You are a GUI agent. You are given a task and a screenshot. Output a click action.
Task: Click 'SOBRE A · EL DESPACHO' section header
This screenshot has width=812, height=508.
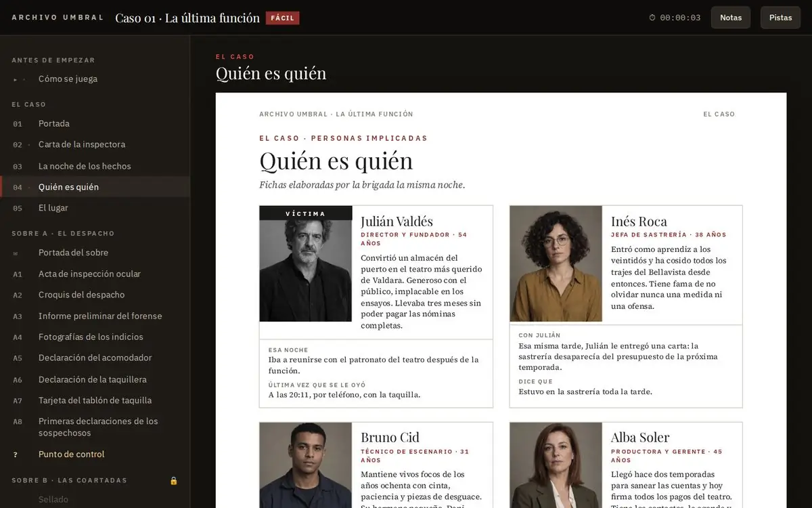coord(63,234)
